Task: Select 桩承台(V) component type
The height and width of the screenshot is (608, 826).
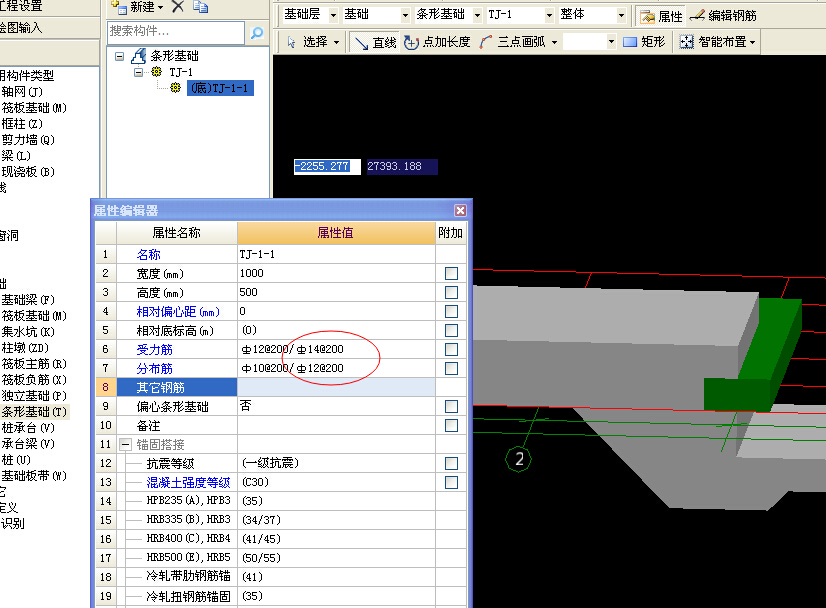Action: [x=28, y=428]
